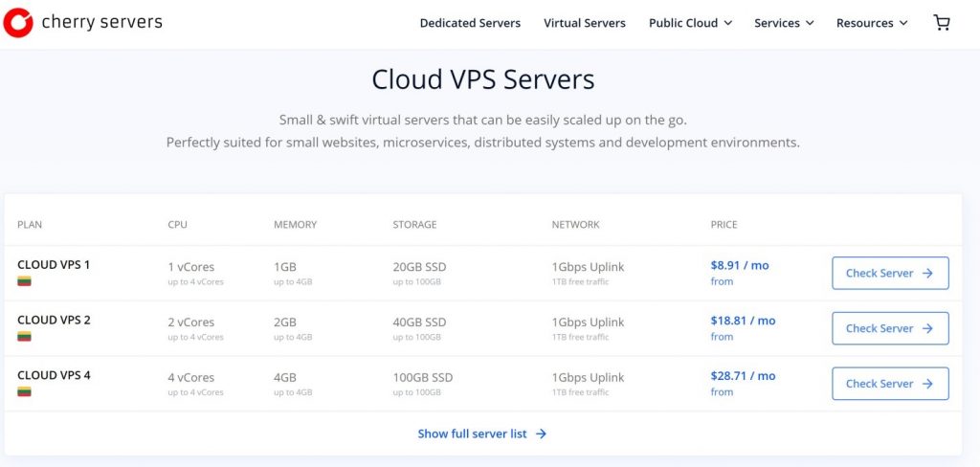Check Server for CLOUD VPS 1

click(890, 273)
